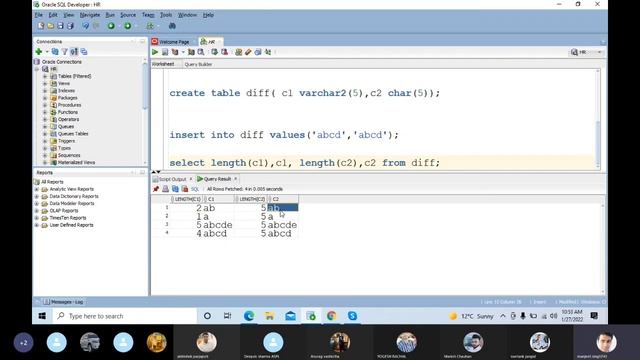Open the new connection dropdown arrow

point(47,51)
